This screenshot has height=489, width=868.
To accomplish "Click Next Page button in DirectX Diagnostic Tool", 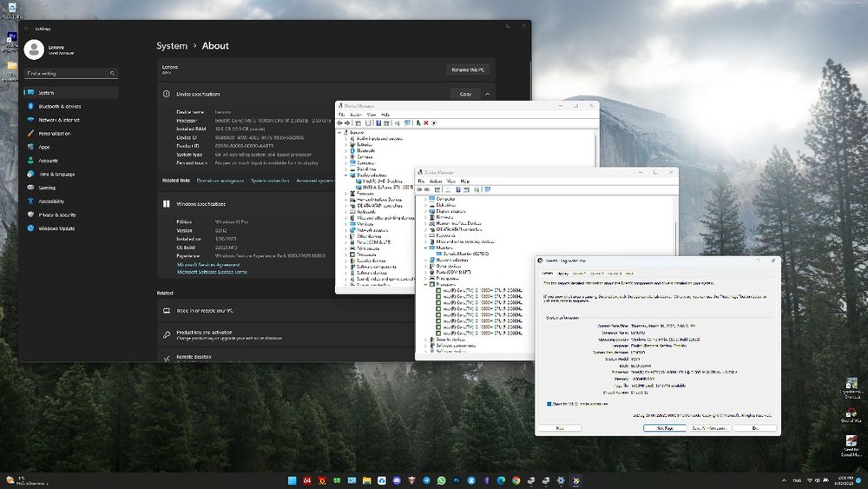I will pos(665,428).
